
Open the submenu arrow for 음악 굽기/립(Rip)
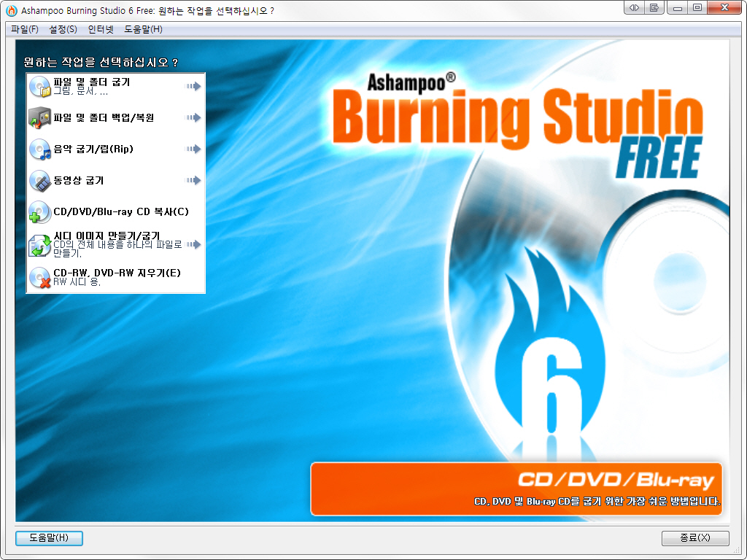click(193, 149)
